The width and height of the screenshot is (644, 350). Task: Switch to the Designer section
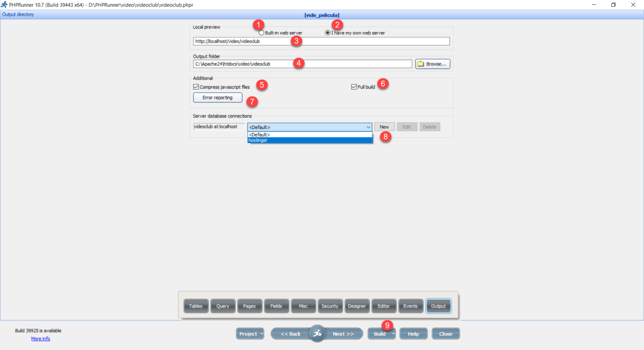coord(357,306)
